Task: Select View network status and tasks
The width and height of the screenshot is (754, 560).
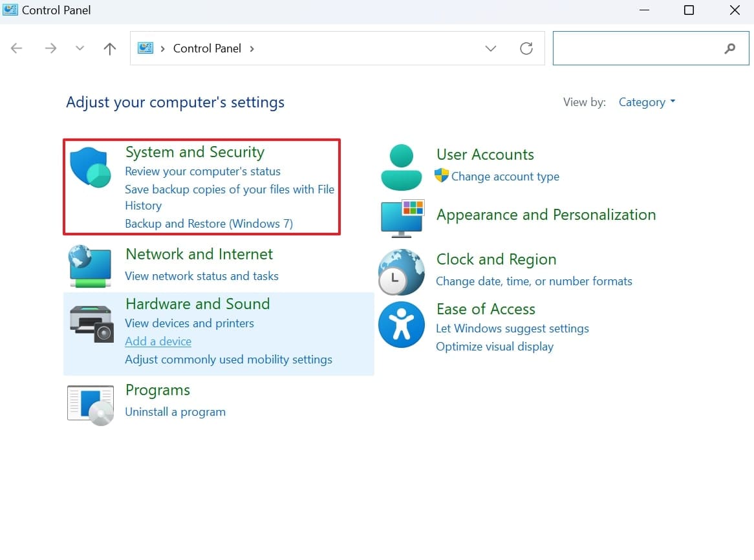Action: click(201, 276)
